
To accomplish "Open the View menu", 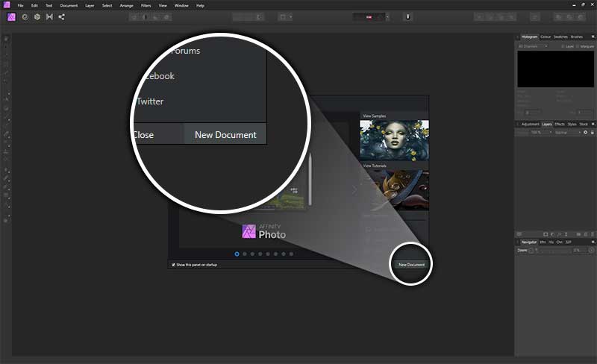I will (163, 6).
